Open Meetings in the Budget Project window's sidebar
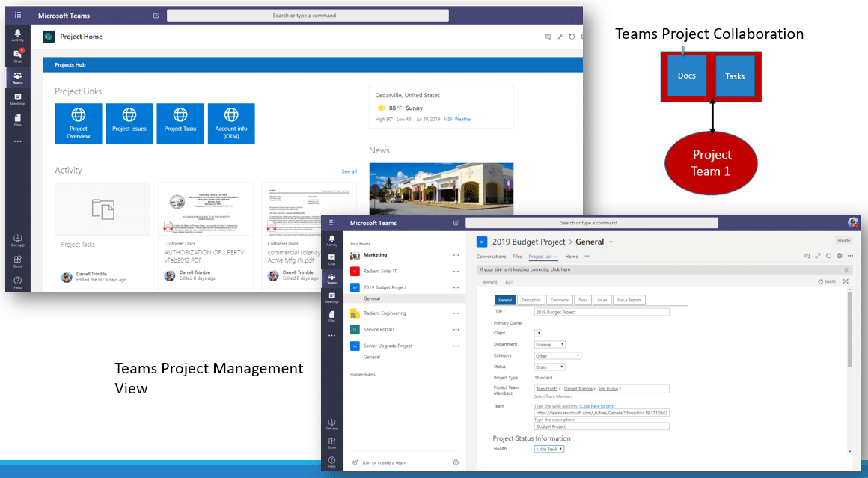The width and height of the screenshot is (868, 478). pos(331,298)
